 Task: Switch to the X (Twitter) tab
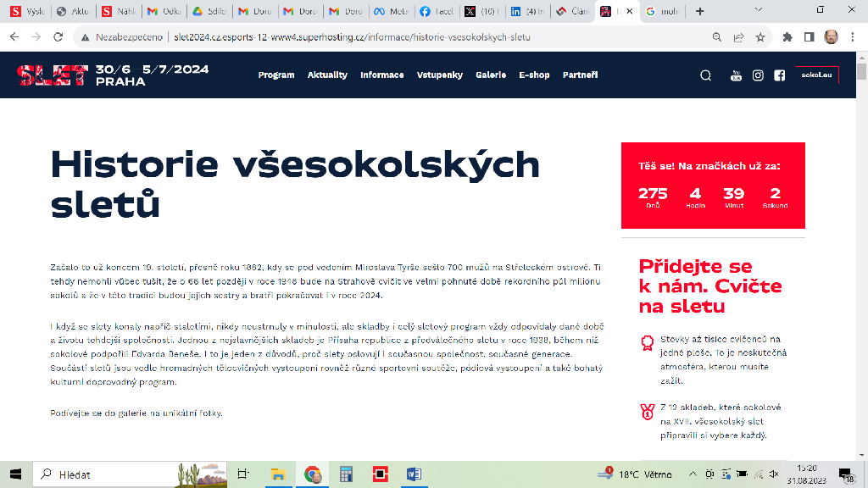pyautogui.click(x=481, y=11)
